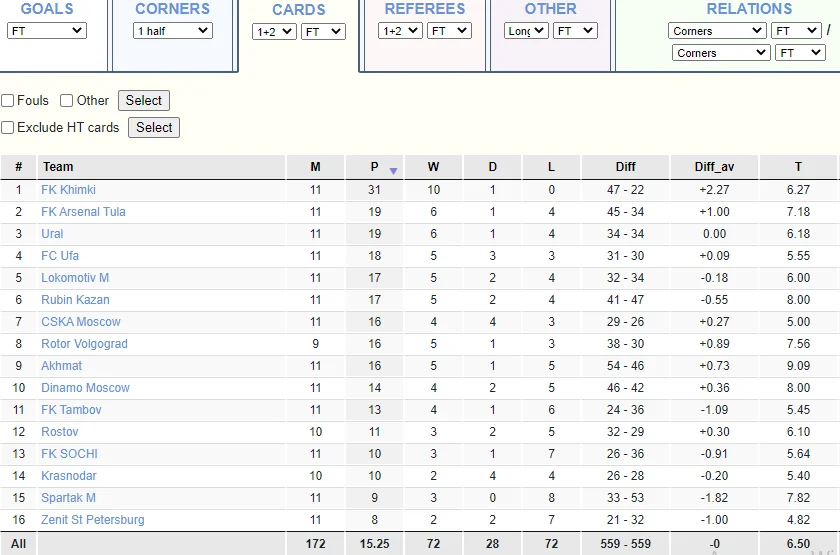The width and height of the screenshot is (840, 555).
Task: Open Ural team link
Action: (52, 234)
